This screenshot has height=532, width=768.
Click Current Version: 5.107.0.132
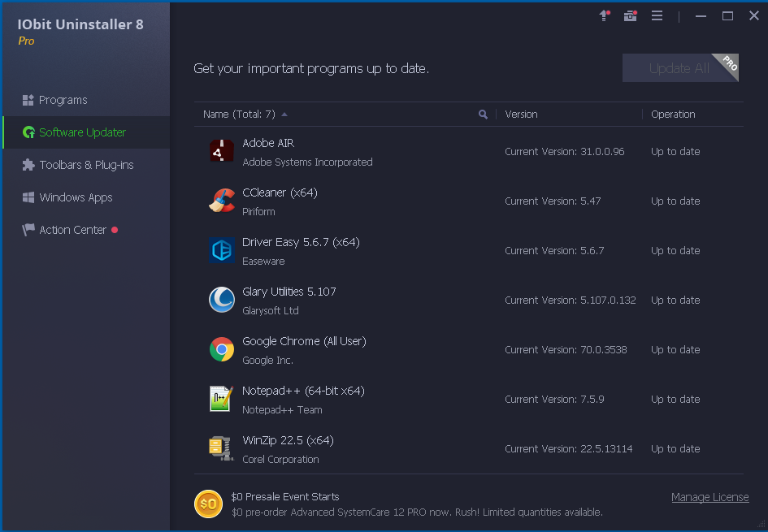(x=571, y=300)
